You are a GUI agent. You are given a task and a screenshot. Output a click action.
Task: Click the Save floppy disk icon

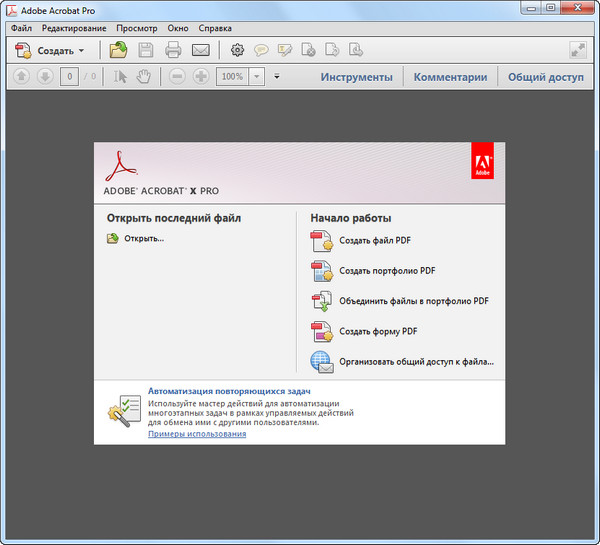[x=146, y=50]
